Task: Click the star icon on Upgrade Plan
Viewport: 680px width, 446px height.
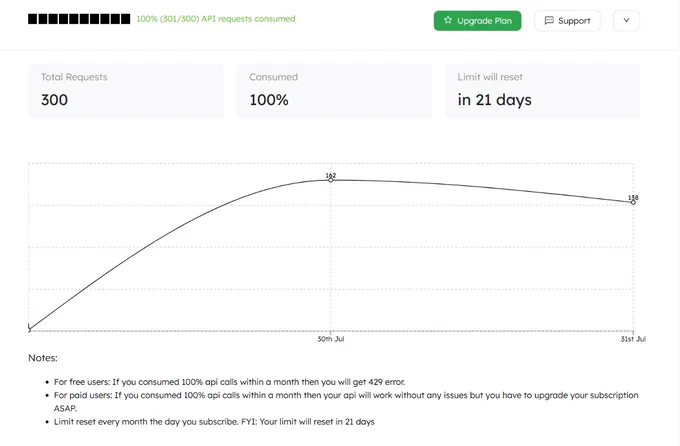Action: tap(448, 20)
